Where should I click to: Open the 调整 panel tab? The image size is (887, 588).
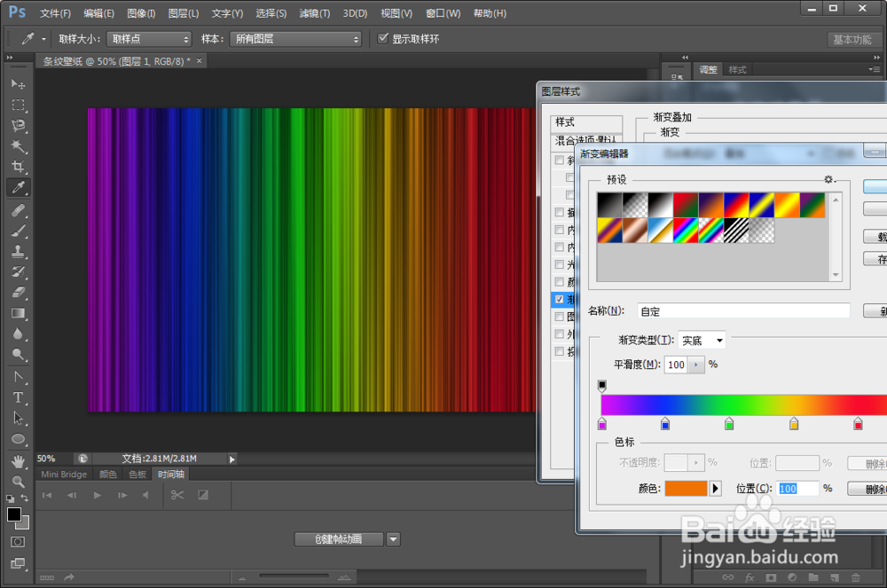coord(708,69)
